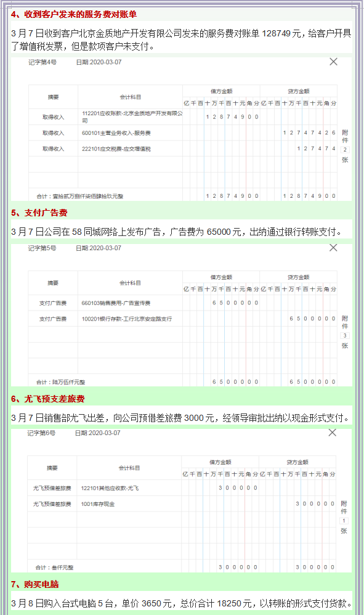
Task: Click 借方金额 header in voucher 6
Action: click(220, 462)
